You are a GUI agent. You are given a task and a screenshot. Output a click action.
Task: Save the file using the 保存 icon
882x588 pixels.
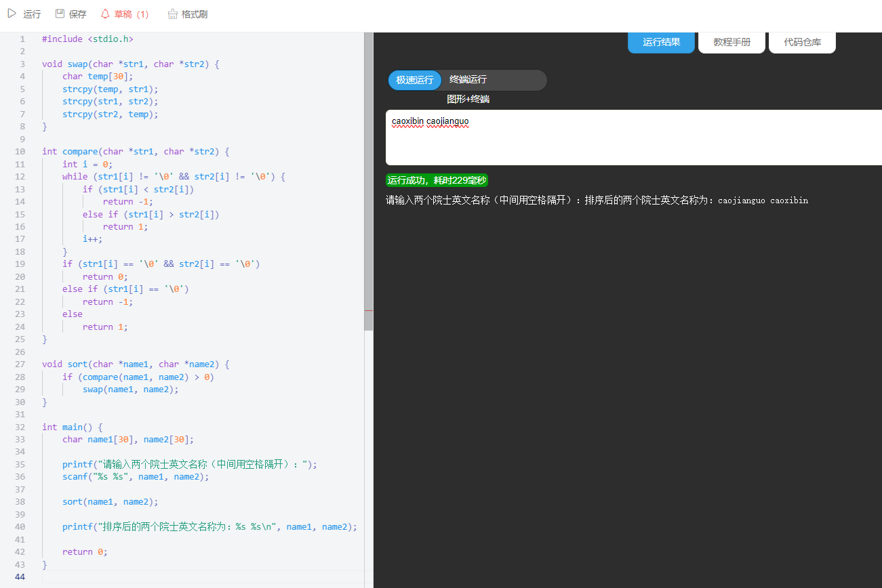(x=60, y=14)
